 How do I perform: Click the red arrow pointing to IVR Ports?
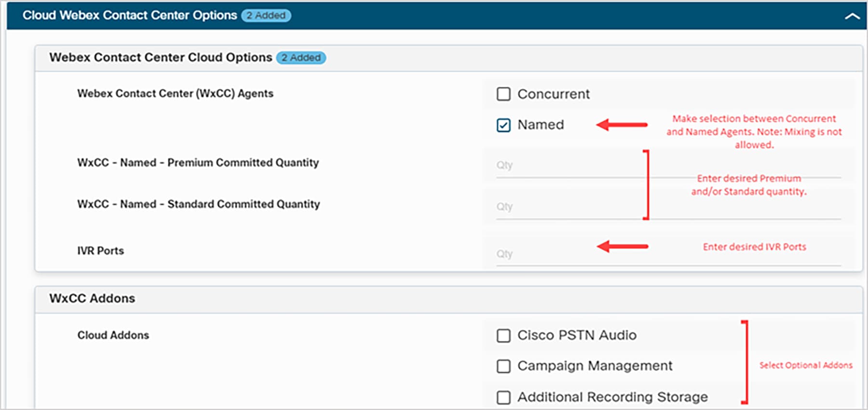click(622, 247)
